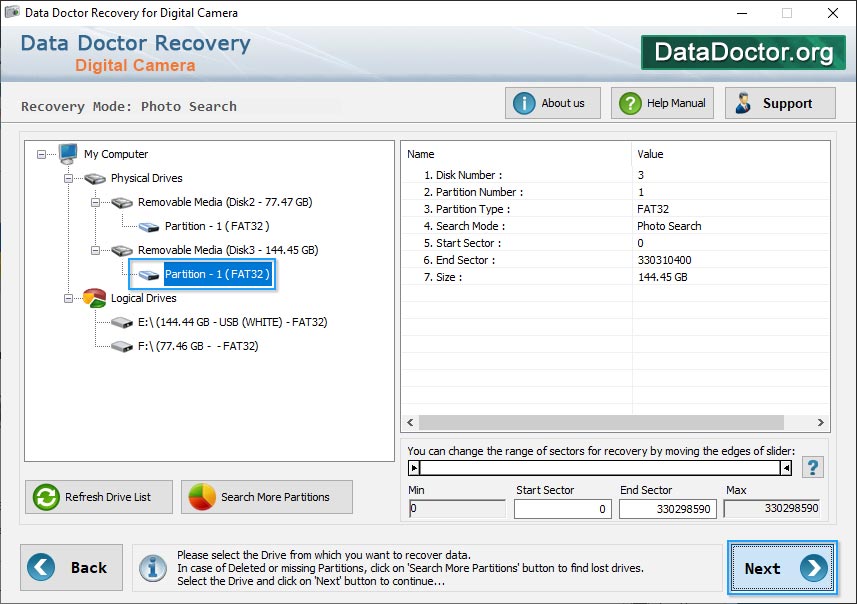The width and height of the screenshot is (857, 604).
Task: Click the application icon in title bar
Action: (x=13, y=12)
